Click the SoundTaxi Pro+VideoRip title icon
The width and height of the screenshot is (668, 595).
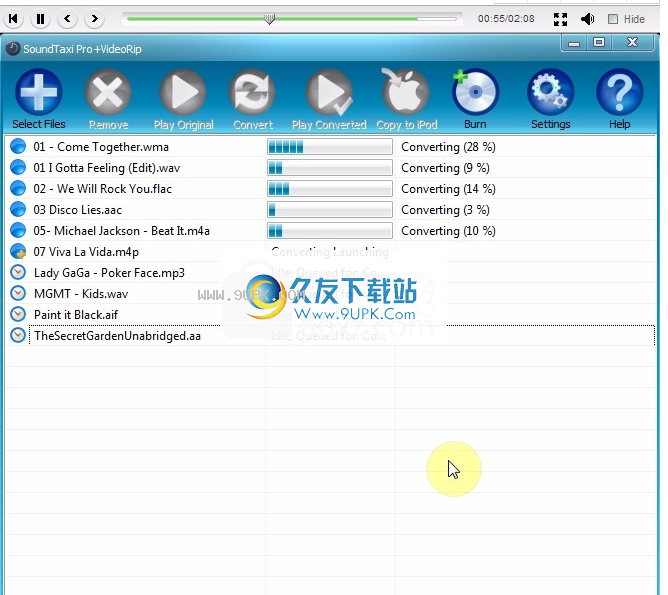coord(12,49)
